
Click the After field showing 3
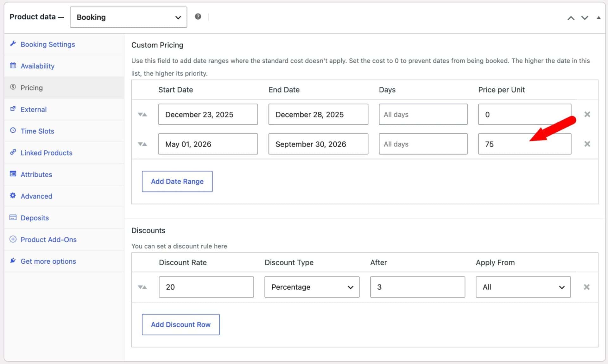pos(417,287)
